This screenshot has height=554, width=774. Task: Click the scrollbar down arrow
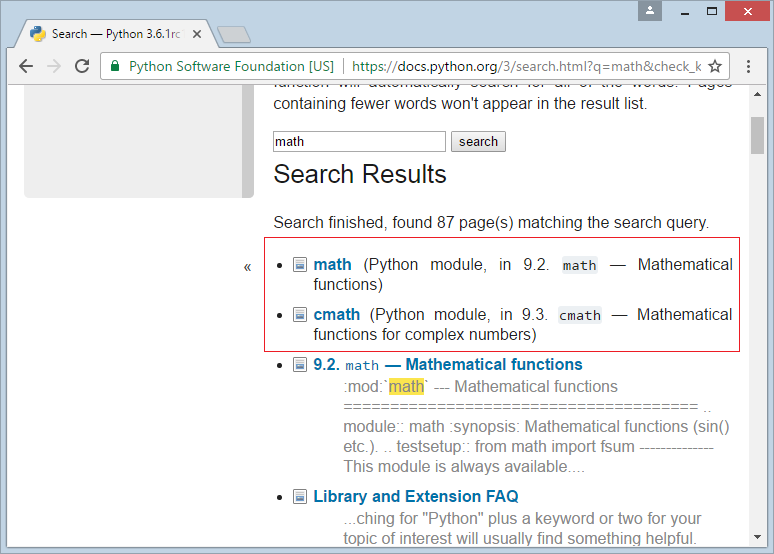click(758, 537)
